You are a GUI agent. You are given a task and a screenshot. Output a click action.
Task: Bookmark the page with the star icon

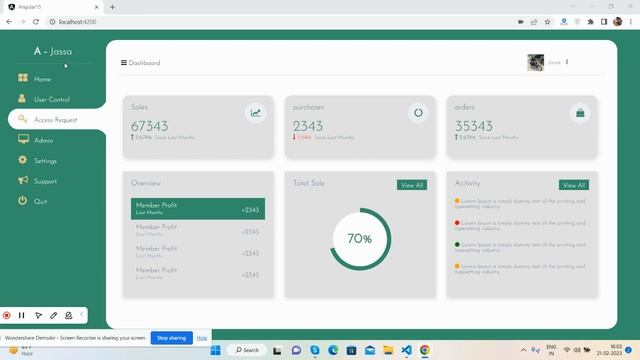(547, 22)
